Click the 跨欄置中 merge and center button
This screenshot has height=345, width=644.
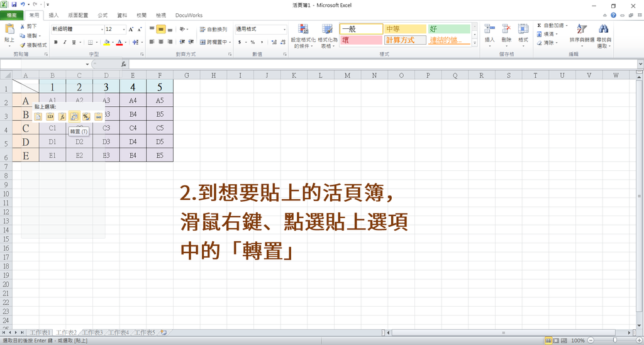click(x=214, y=42)
